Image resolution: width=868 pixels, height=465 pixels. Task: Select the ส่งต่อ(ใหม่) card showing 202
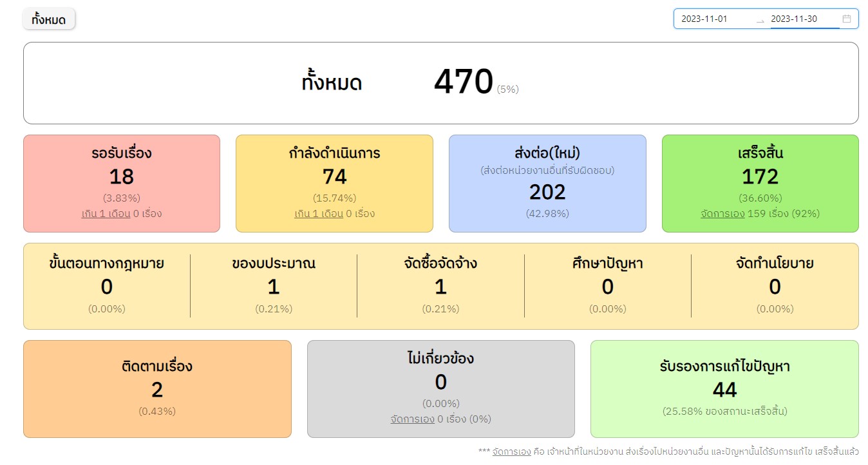click(547, 184)
